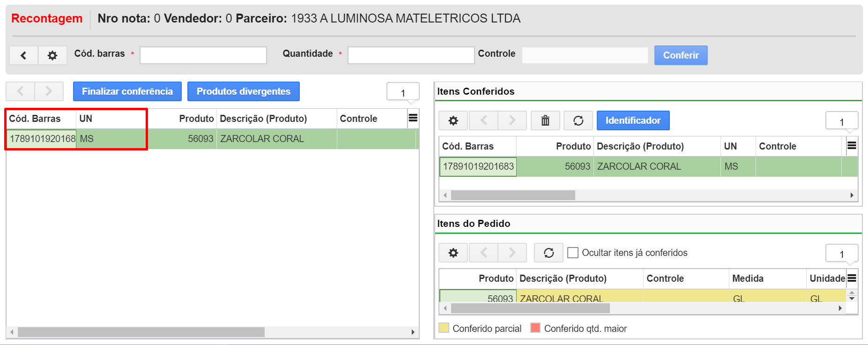The image size is (868, 345).
Task: Next page arrow in Itens do Pedido
Action: point(512,253)
